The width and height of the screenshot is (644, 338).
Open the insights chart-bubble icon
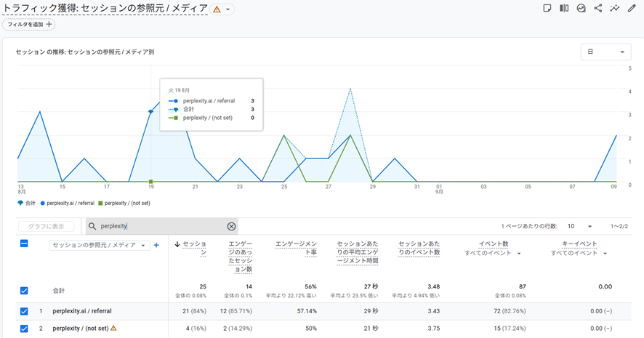(x=581, y=9)
